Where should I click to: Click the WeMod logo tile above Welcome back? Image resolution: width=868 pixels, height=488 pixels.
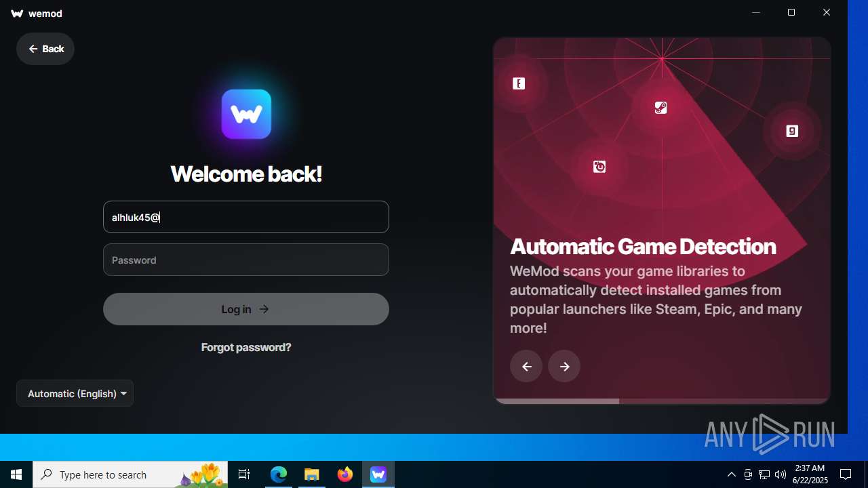[246, 114]
